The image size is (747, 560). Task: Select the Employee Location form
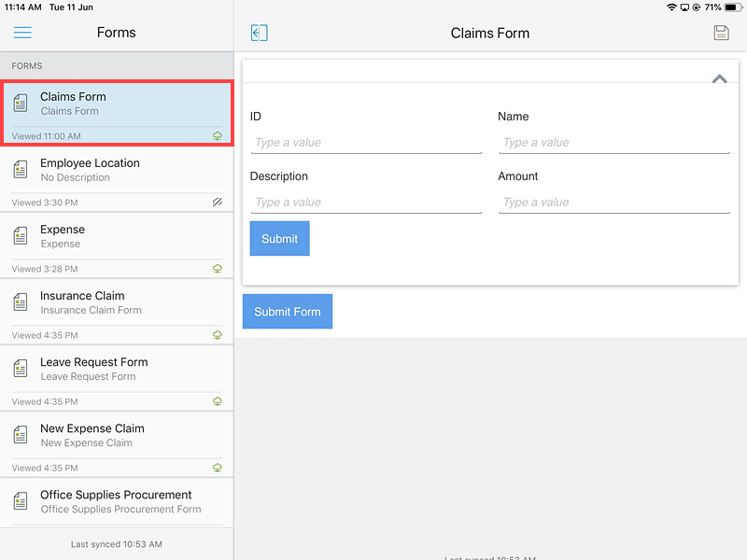[117, 179]
